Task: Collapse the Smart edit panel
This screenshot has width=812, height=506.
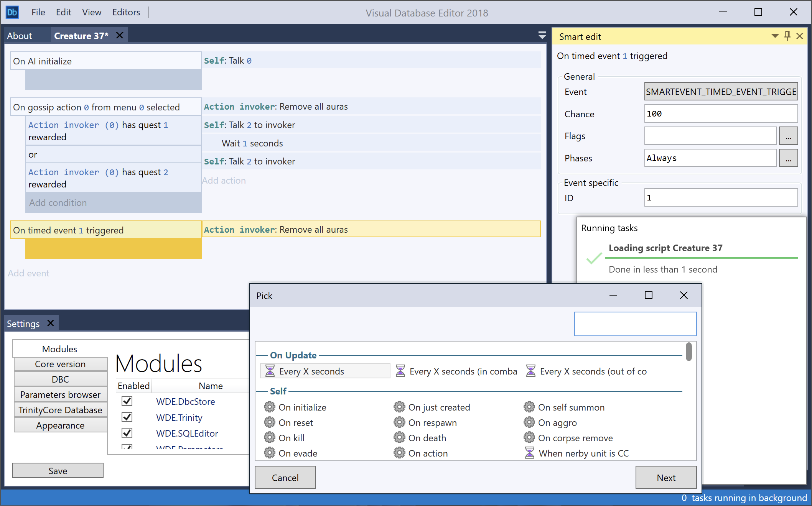Action: 774,36
